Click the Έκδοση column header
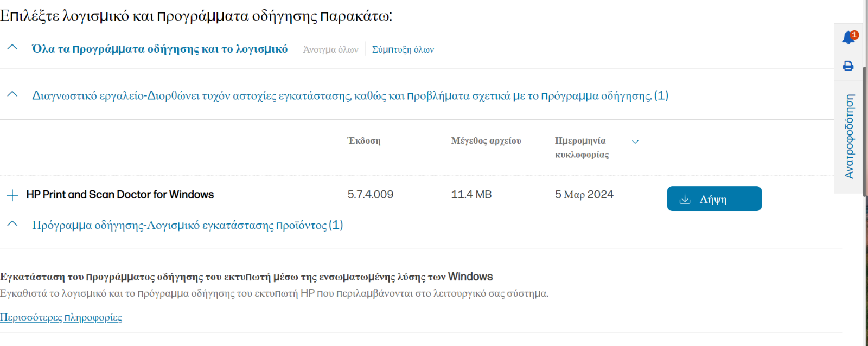Viewport: 868px width, 346px height. click(364, 141)
